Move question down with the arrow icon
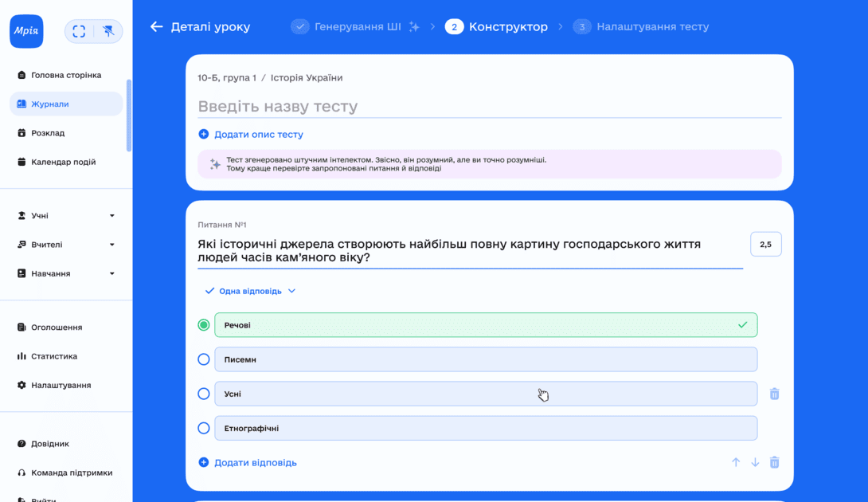This screenshot has width=868, height=502. [x=755, y=462]
